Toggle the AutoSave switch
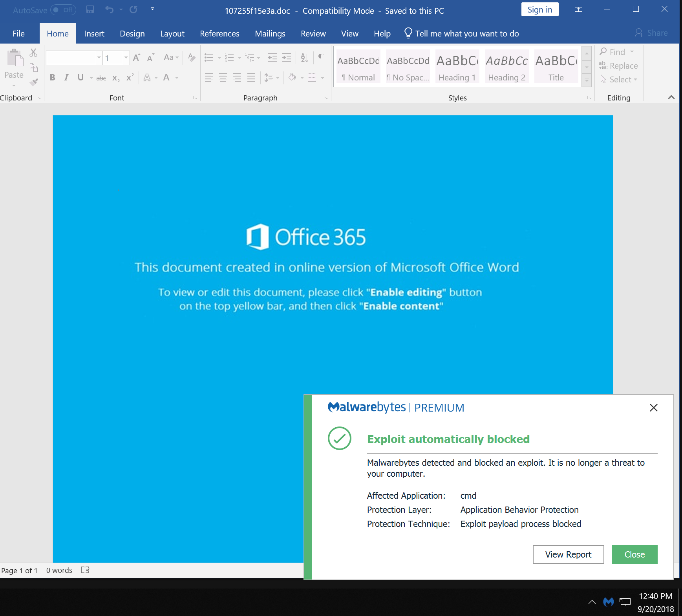682x616 pixels. click(63, 10)
